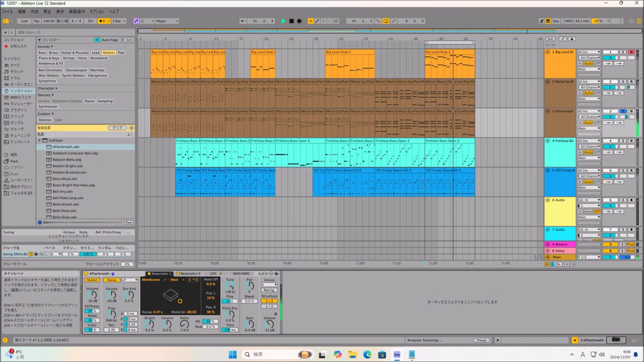Open 編集 menu

(x=21, y=11)
